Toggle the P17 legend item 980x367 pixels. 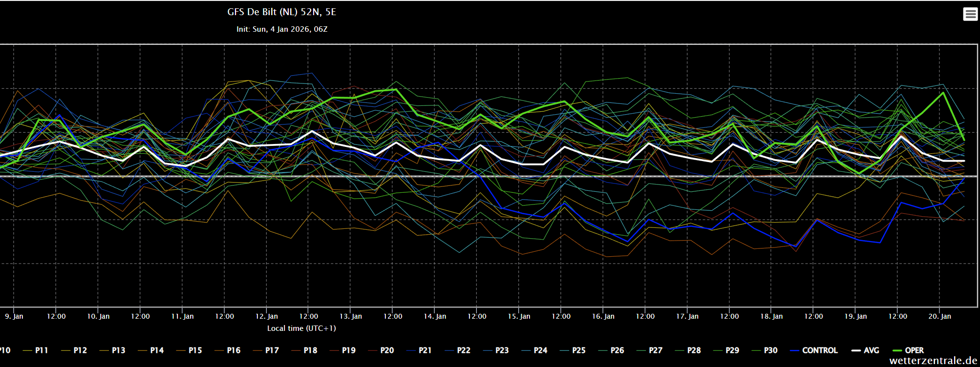coord(266,350)
